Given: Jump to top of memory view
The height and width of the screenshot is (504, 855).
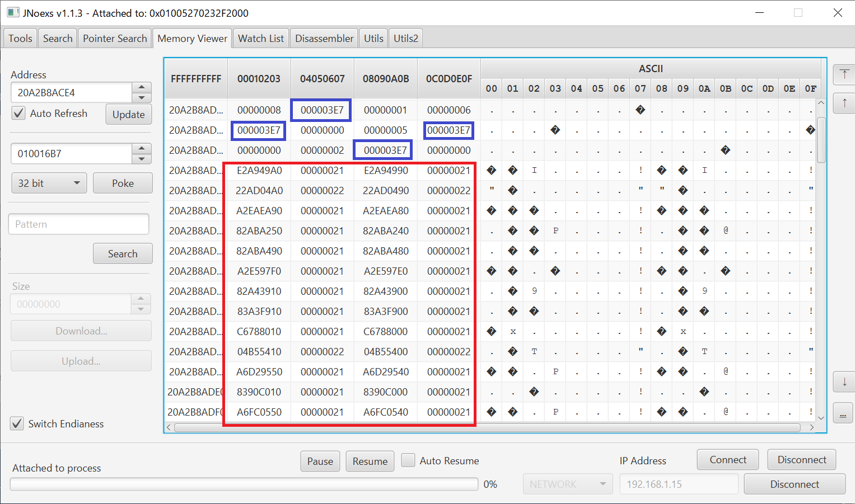Looking at the screenshot, I should tap(844, 74).
